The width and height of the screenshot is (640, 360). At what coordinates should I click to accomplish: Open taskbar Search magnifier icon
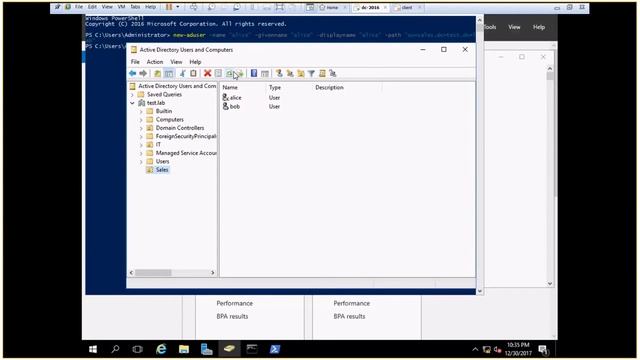[116, 349]
